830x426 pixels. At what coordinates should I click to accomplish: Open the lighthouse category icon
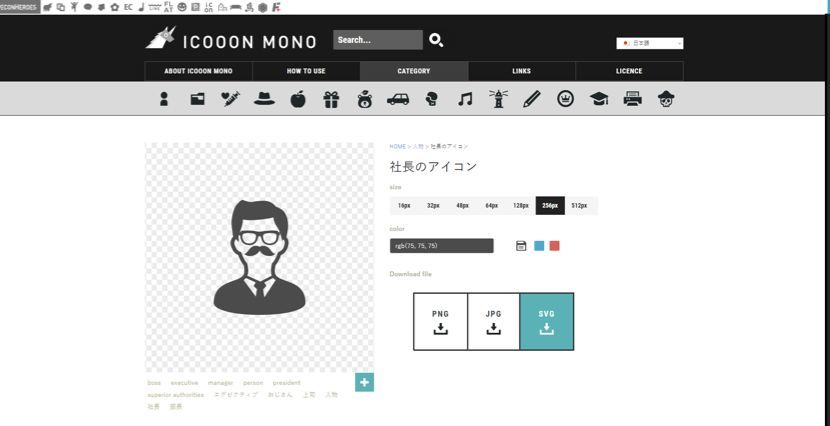coord(499,99)
